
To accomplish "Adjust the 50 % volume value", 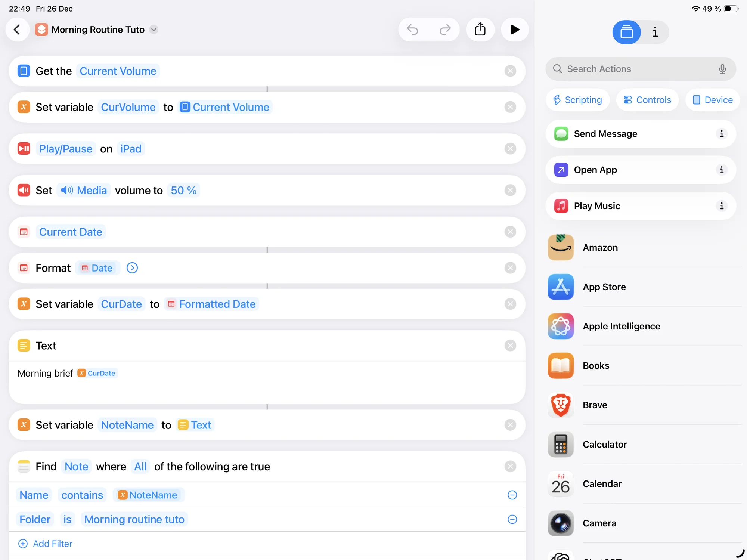I will click(183, 191).
